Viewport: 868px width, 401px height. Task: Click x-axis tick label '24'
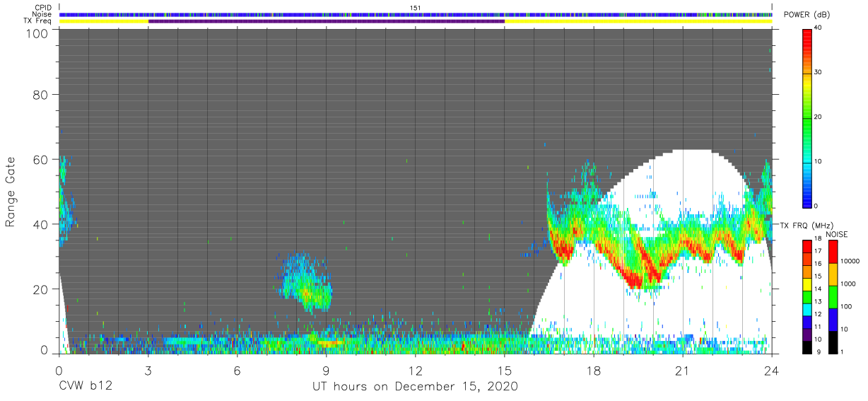(772, 371)
